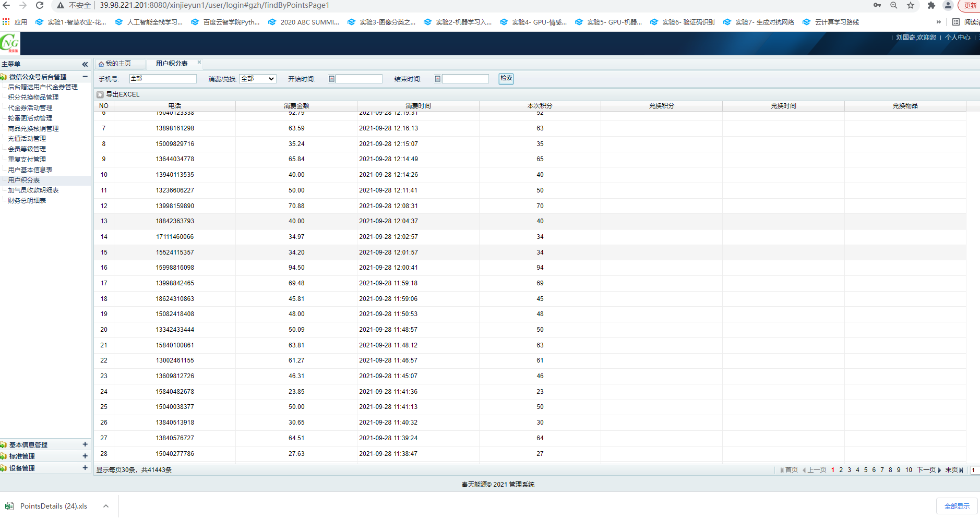Click the 导出EXCEL export icon
The image size is (980, 519).
pyautogui.click(x=100, y=94)
